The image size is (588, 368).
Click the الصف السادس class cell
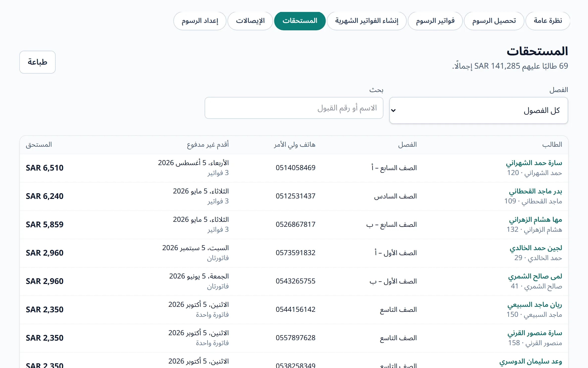[395, 196]
